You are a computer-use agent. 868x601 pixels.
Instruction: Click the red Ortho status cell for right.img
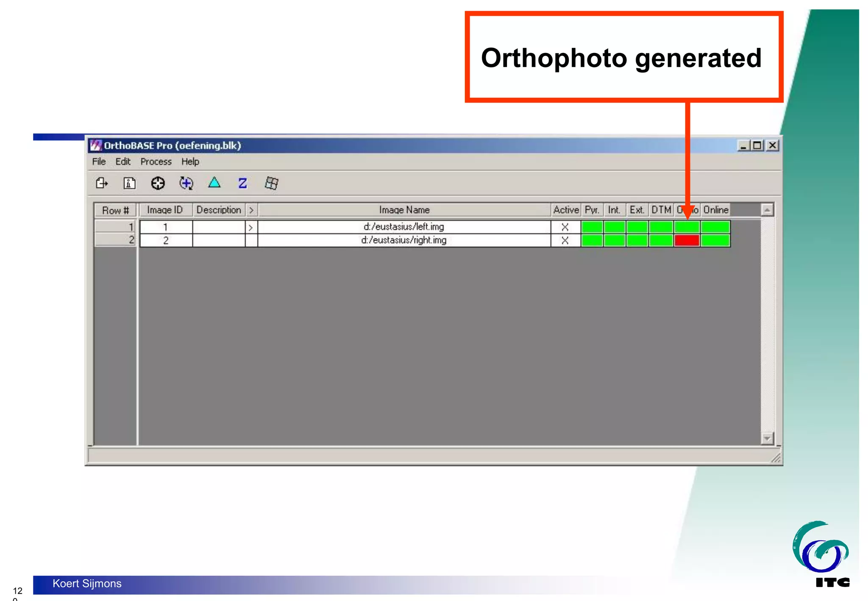(687, 240)
